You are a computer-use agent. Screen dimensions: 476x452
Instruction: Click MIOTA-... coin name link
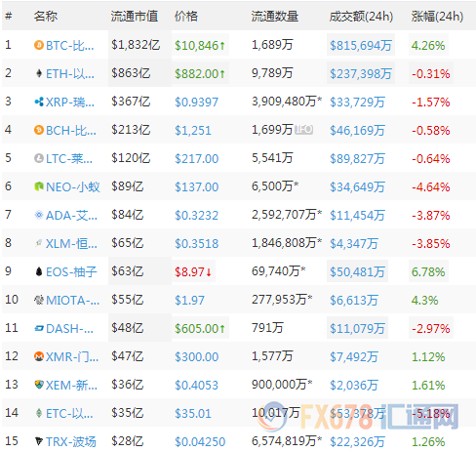(x=72, y=300)
